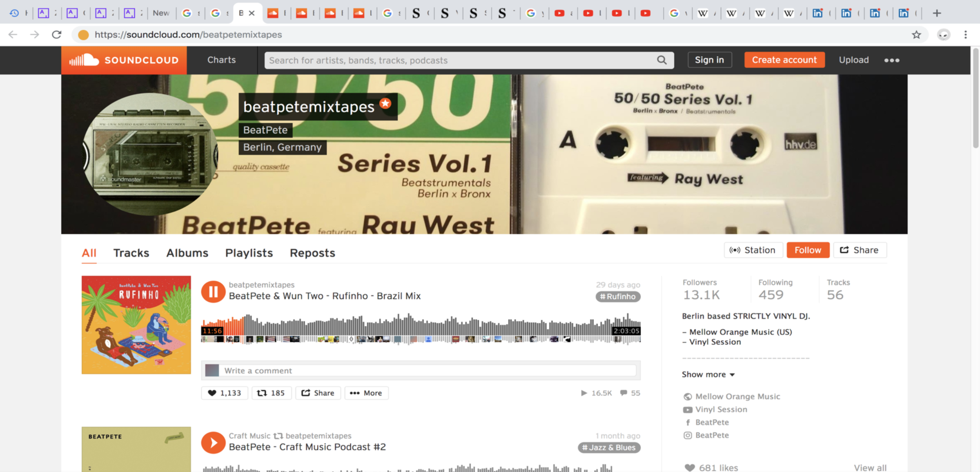Reload the page in browser

click(56, 34)
